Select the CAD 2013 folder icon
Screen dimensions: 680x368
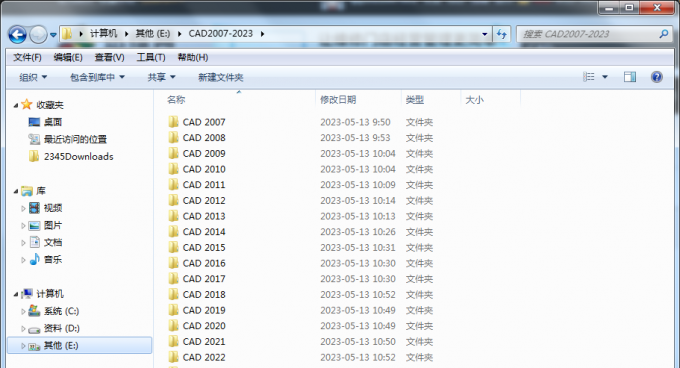[173, 216]
